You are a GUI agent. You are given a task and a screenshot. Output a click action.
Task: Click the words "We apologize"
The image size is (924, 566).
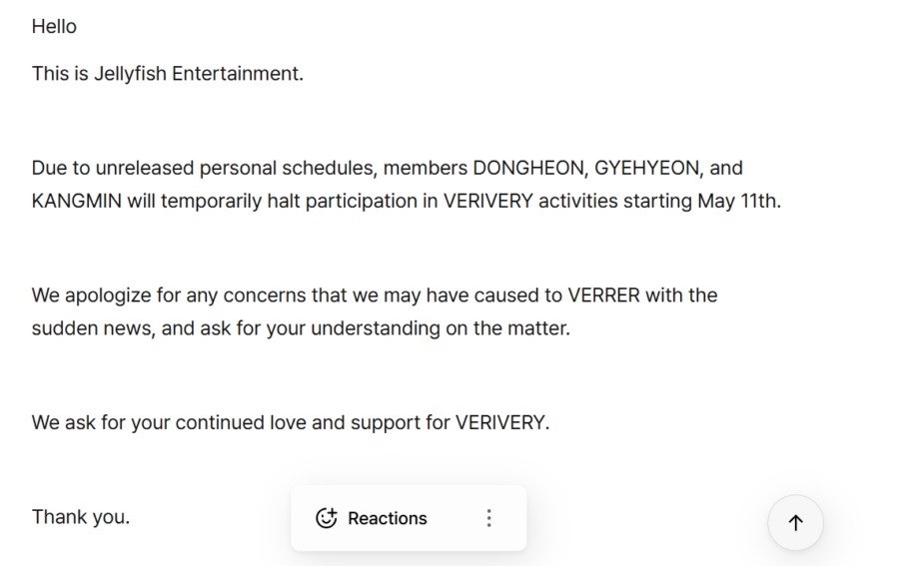point(88,294)
